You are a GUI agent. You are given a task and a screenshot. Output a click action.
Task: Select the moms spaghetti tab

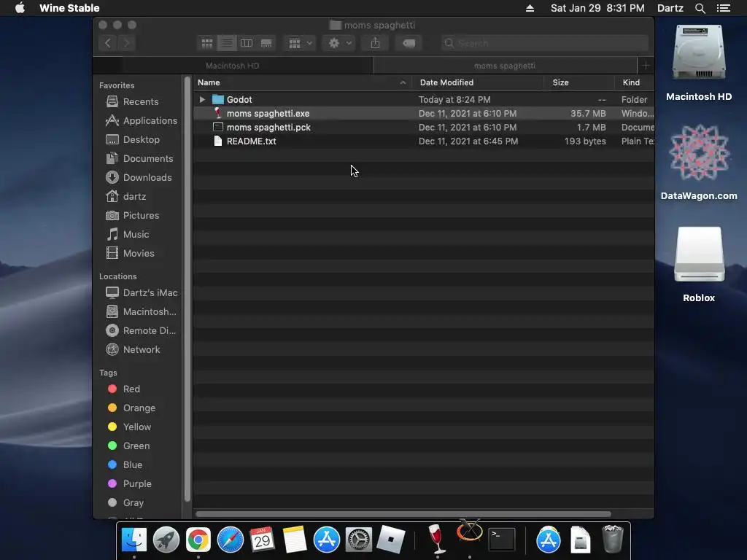[x=505, y=66]
